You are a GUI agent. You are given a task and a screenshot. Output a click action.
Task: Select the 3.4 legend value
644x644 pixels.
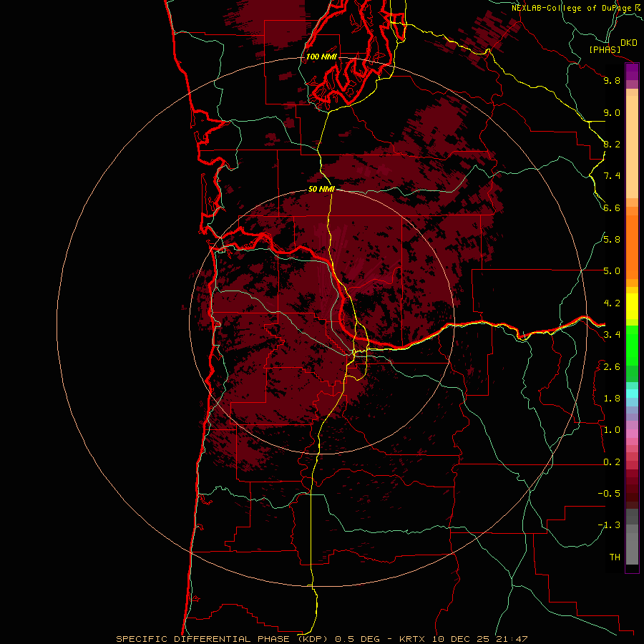point(612,335)
